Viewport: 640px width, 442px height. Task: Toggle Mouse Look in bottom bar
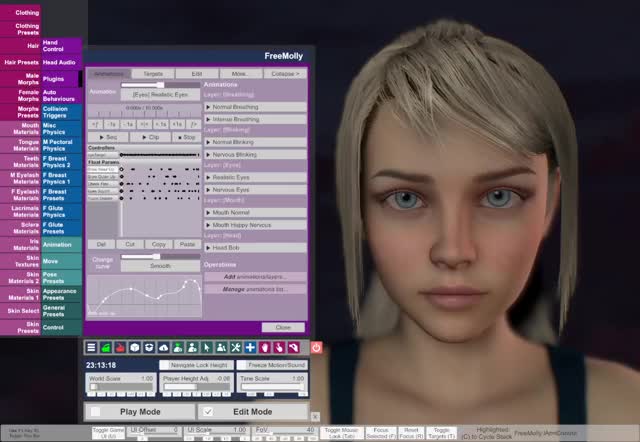pos(341,433)
